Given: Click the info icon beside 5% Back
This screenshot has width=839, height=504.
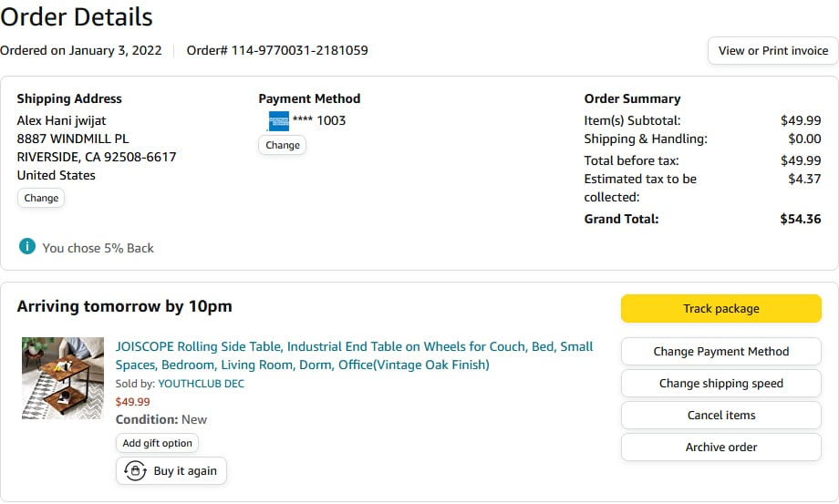Looking at the screenshot, I should pos(27,247).
